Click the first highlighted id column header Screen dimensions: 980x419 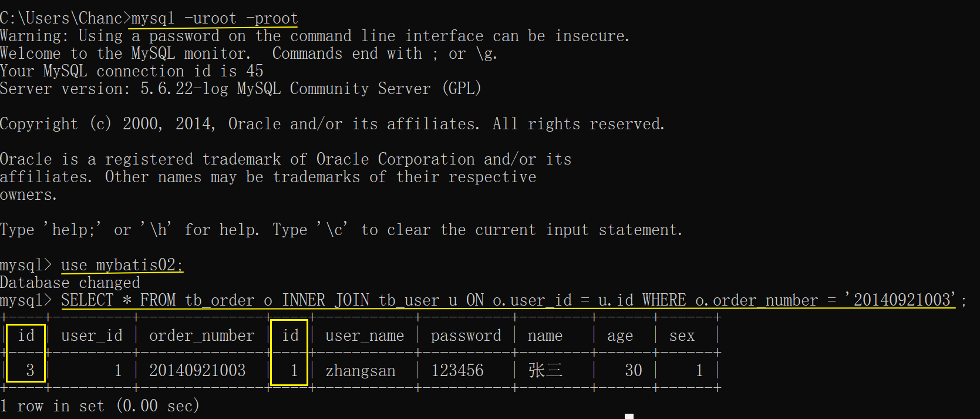[26, 336]
